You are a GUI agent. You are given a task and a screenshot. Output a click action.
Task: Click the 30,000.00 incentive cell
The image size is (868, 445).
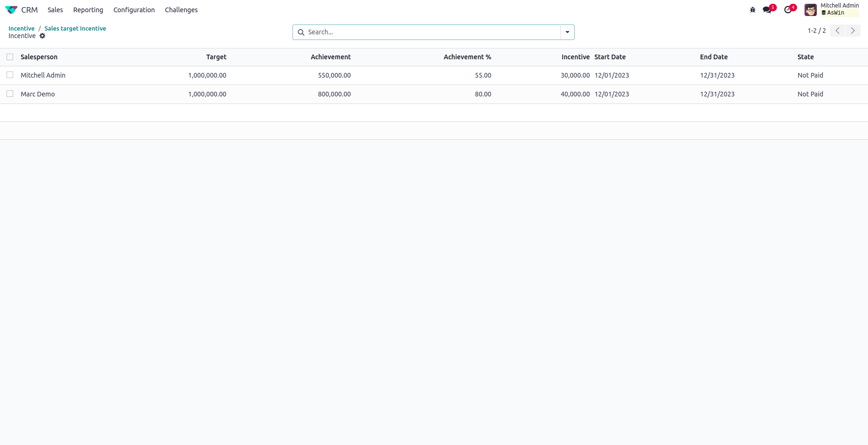pyautogui.click(x=575, y=75)
